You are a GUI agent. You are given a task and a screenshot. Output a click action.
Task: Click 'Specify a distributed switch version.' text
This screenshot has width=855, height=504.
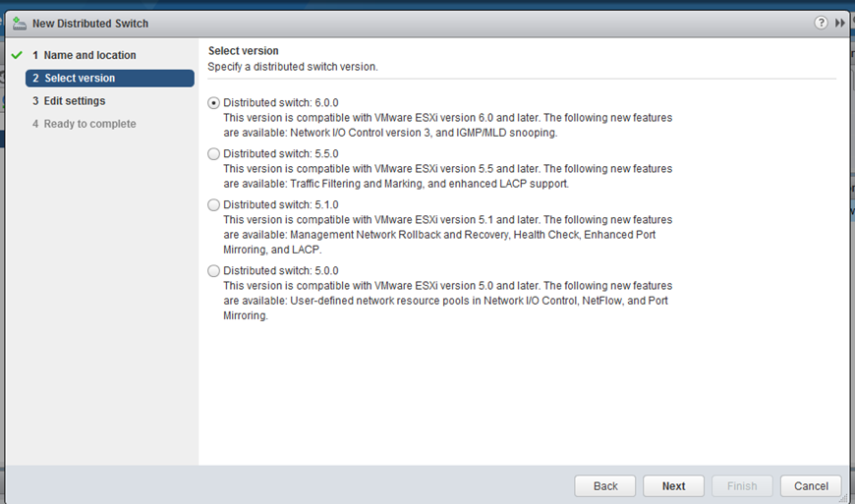pos(292,67)
